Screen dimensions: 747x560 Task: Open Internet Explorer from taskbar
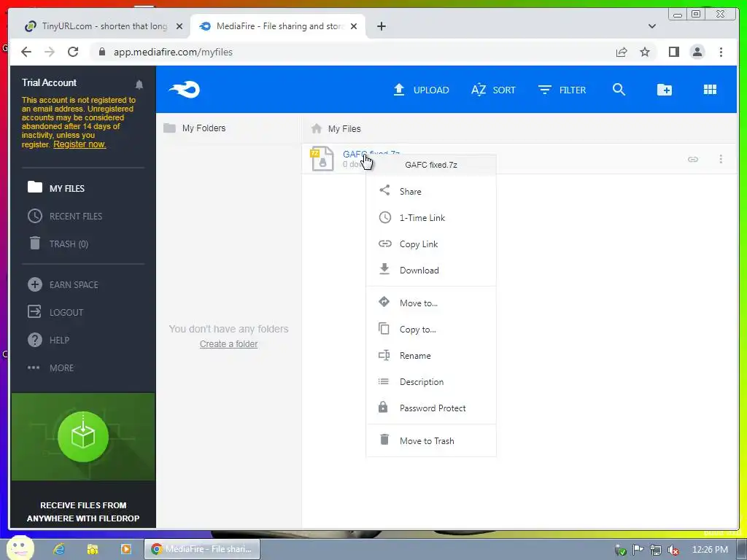[59, 549]
